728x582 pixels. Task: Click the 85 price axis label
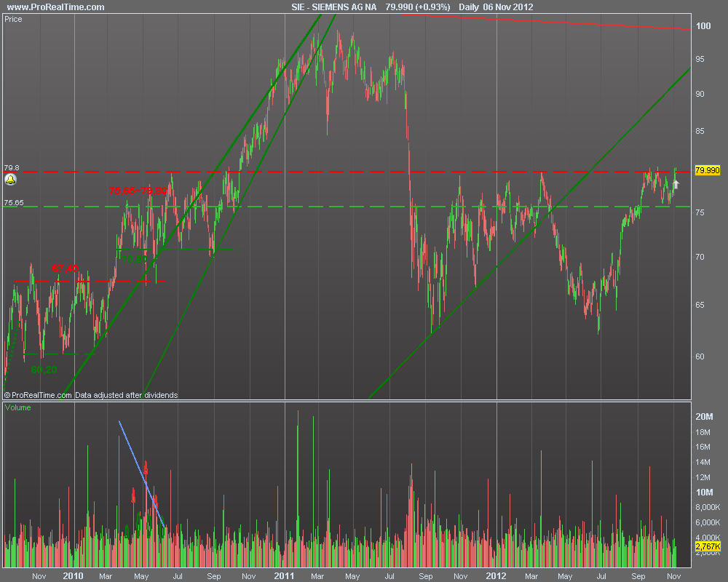tap(700, 131)
